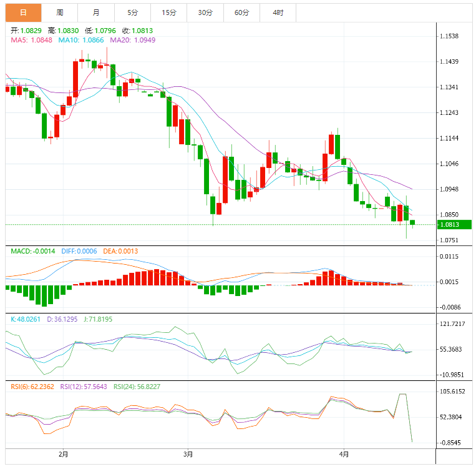The image size is (476, 469).
Task: Click the 1.1538 price axis label
Action: coord(449,36)
